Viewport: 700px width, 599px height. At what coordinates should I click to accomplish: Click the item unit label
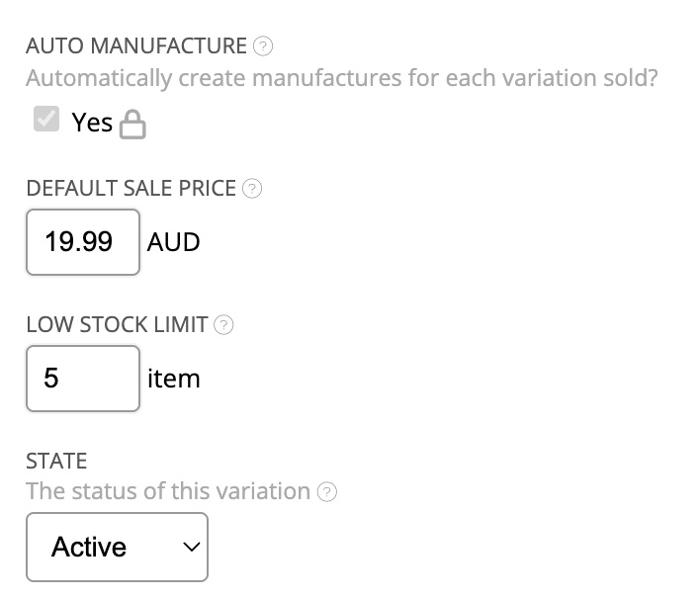[174, 379]
